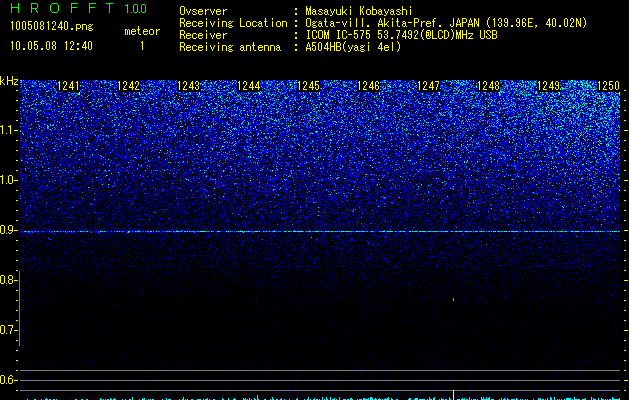This screenshot has height=400, width=629.
Task: Click the 1250 time marker
Action: pos(609,86)
